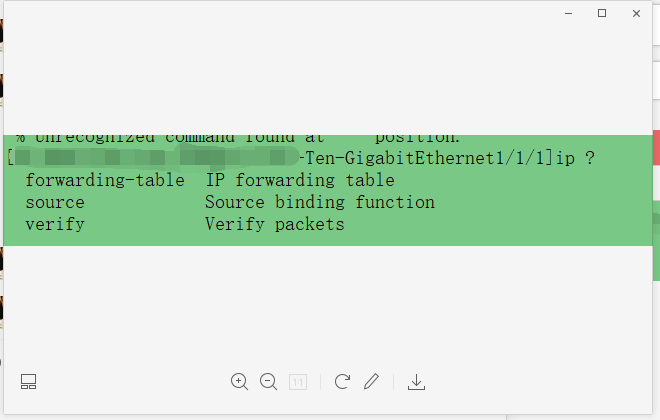
Task: Click the 'Verify packets' description text
Action: 275,224
